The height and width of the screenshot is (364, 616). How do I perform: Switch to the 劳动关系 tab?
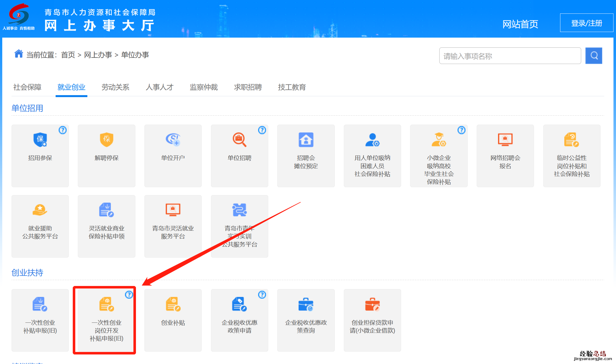(115, 87)
